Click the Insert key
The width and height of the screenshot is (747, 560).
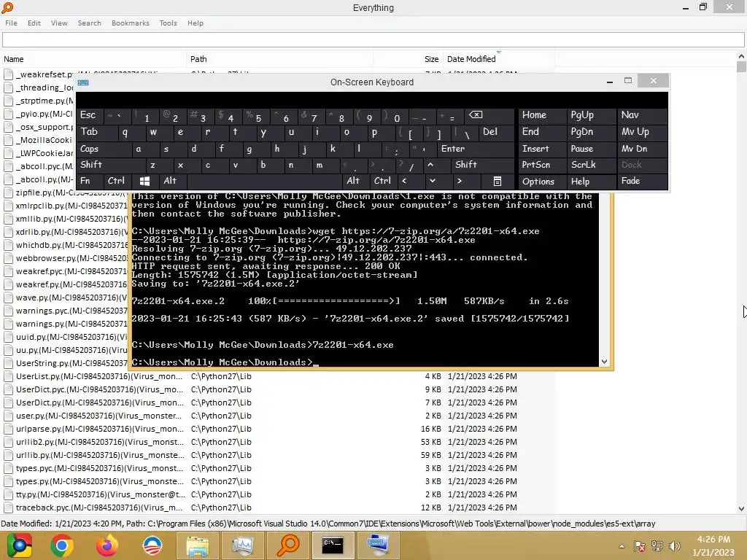(542, 149)
